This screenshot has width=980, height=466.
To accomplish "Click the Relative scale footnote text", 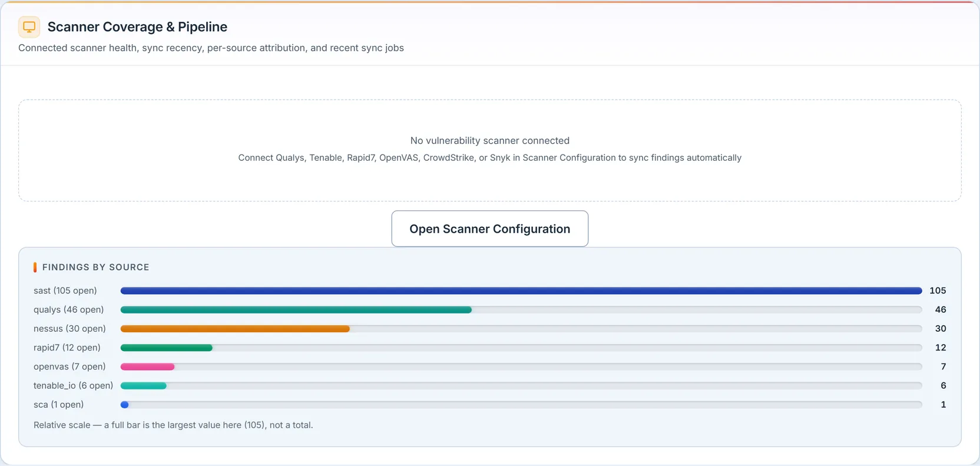I will (x=173, y=425).
